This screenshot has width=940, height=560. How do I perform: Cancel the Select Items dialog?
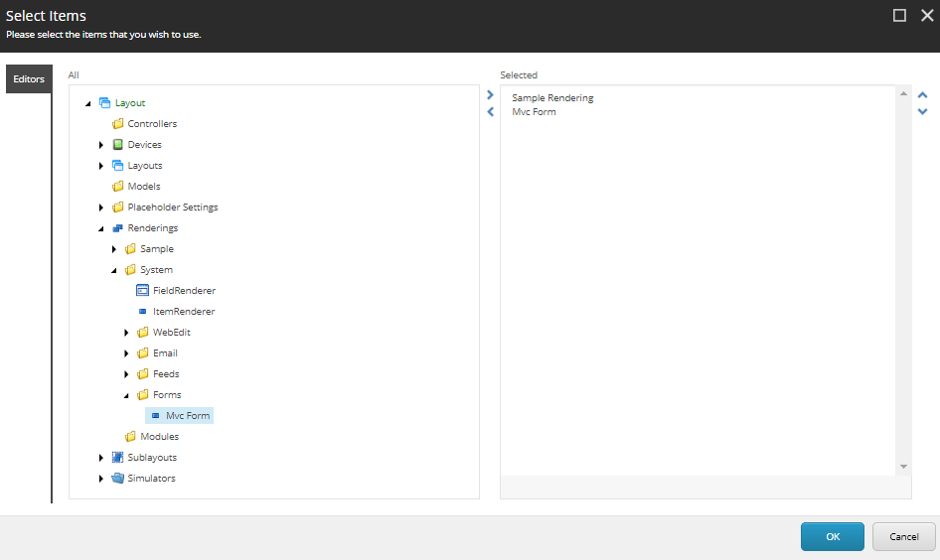(903, 536)
